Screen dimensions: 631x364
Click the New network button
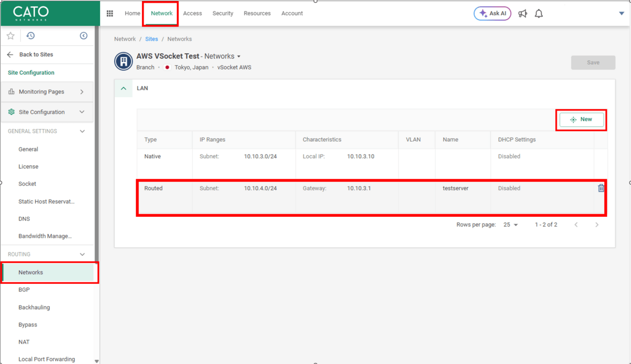point(581,120)
